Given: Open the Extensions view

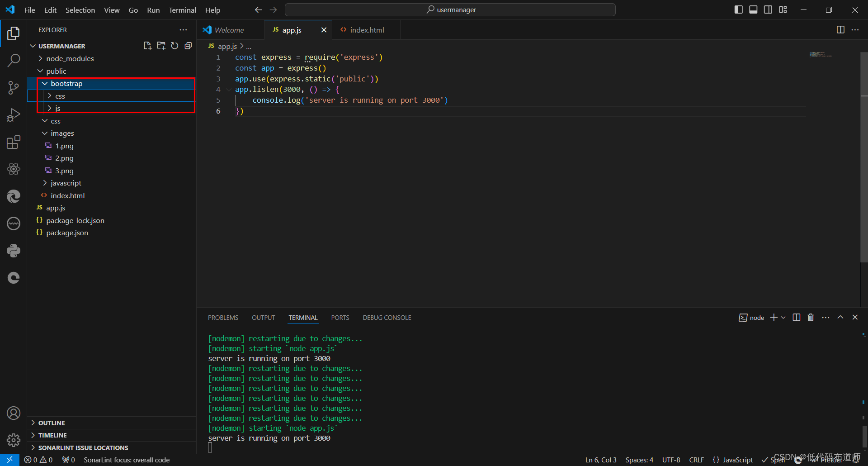Looking at the screenshot, I should tap(14, 142).
